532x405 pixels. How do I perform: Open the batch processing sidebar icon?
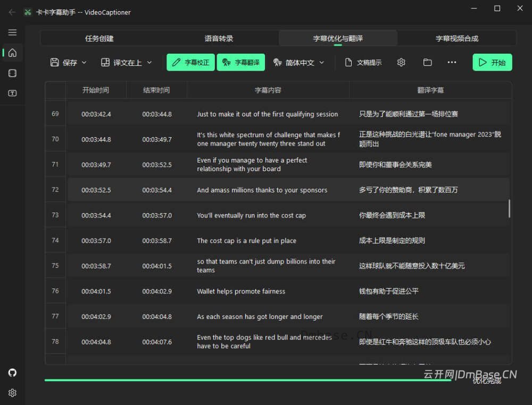coord(13,73)
